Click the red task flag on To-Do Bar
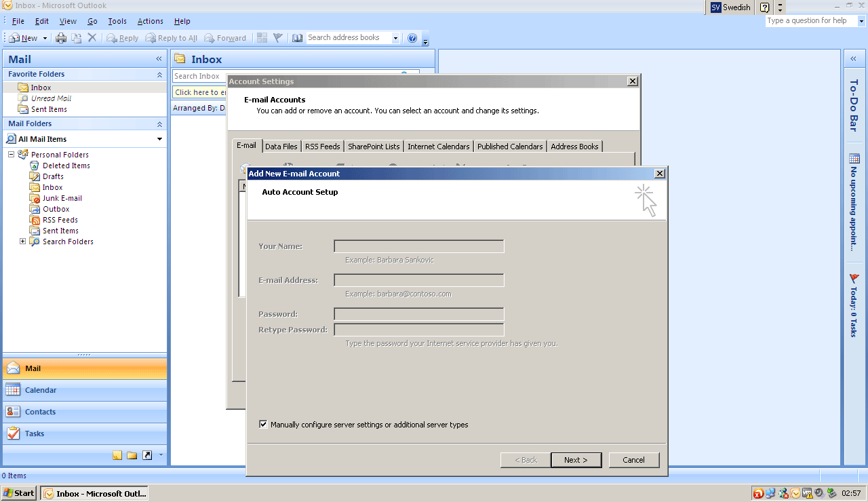The height and width of the screenshot is (502, 868). click(854, 278)
